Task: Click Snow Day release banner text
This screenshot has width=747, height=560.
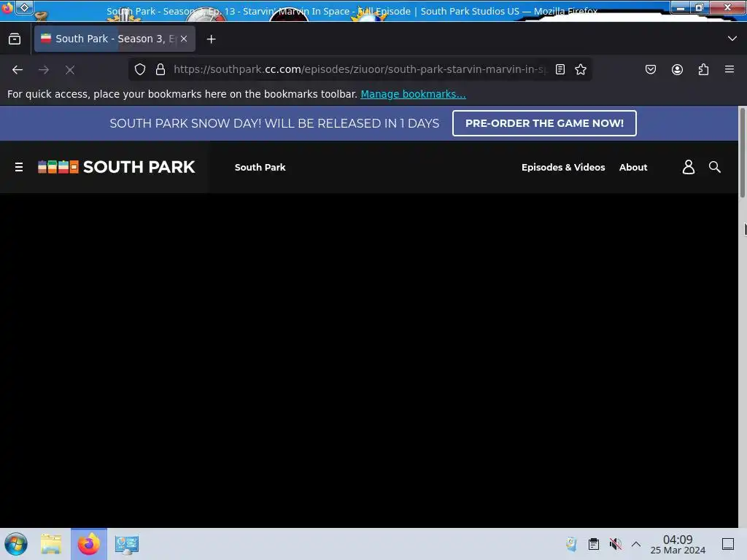Action: click(x=274, y=123)
